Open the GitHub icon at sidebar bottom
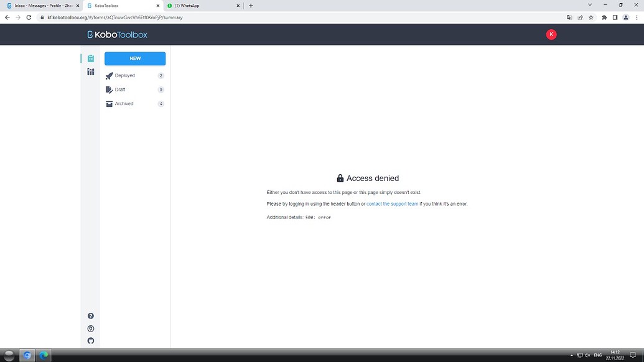 (90, 341)
